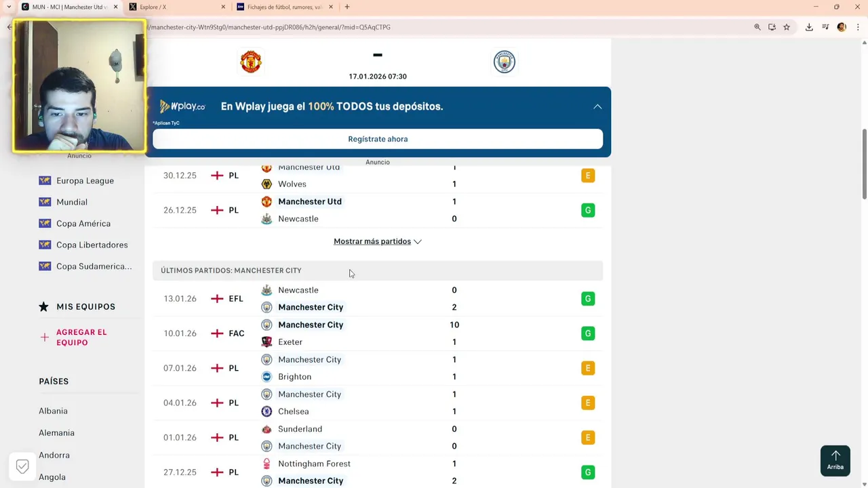Click the green G badge for Exeter match
868x488 pixels.
[588, 333]
